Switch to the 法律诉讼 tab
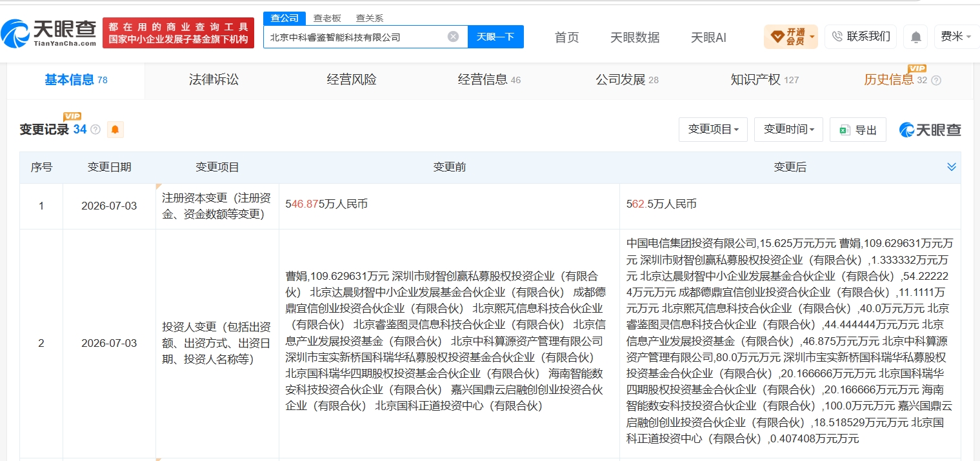 pyautogui.click(x=214, y=80)
